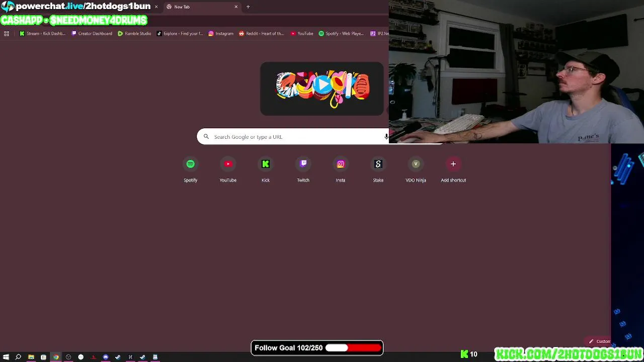The image size is (644, 362).
Task: Open the Stake shortcut tile
Action: [378, 170]
